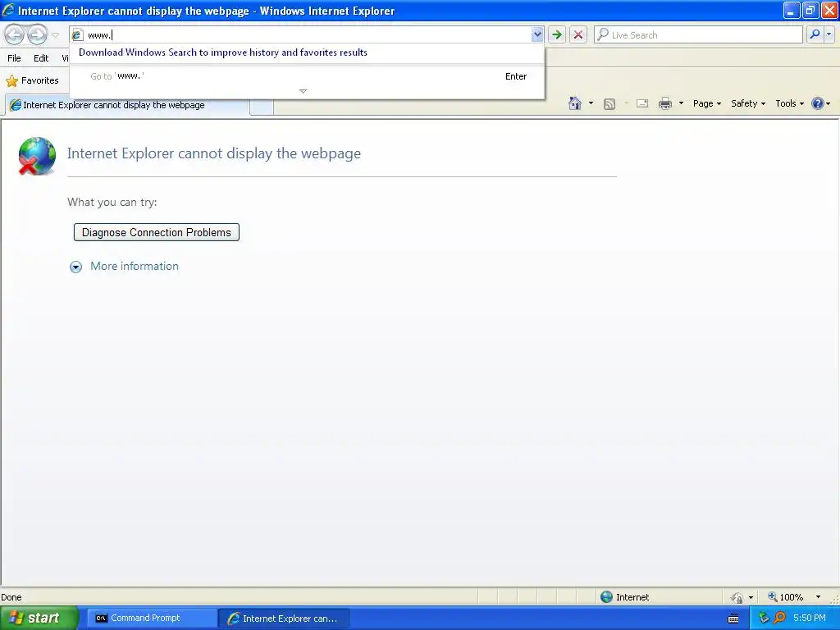Open the Edit menu
Viewport: 840px width, 630px height.
click(41, 58)
